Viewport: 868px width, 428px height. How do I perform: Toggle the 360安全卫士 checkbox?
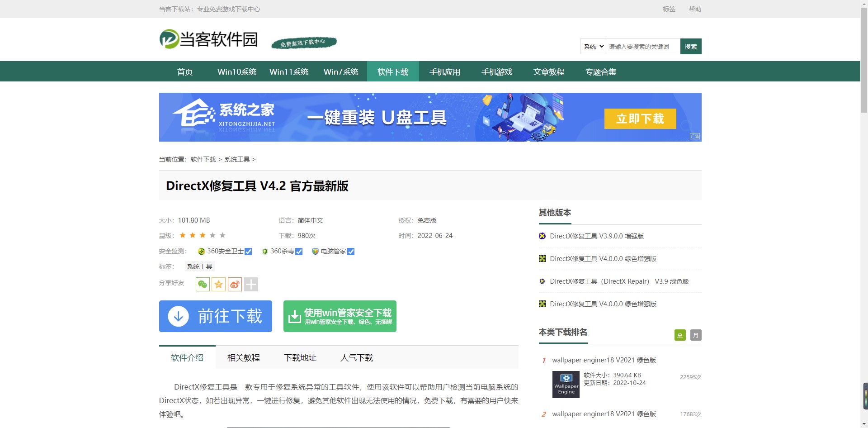tap(248, 252)
